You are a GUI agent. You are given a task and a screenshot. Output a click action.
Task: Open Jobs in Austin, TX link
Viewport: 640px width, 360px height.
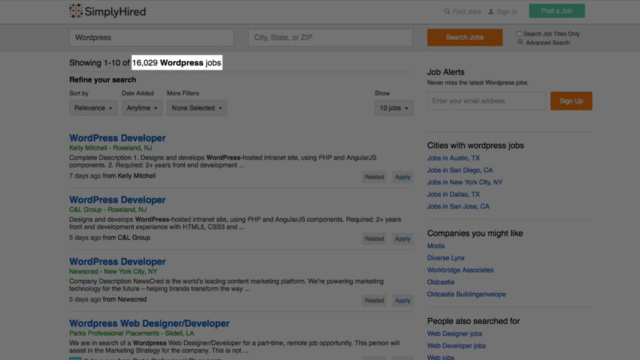(x=453, y=158)
